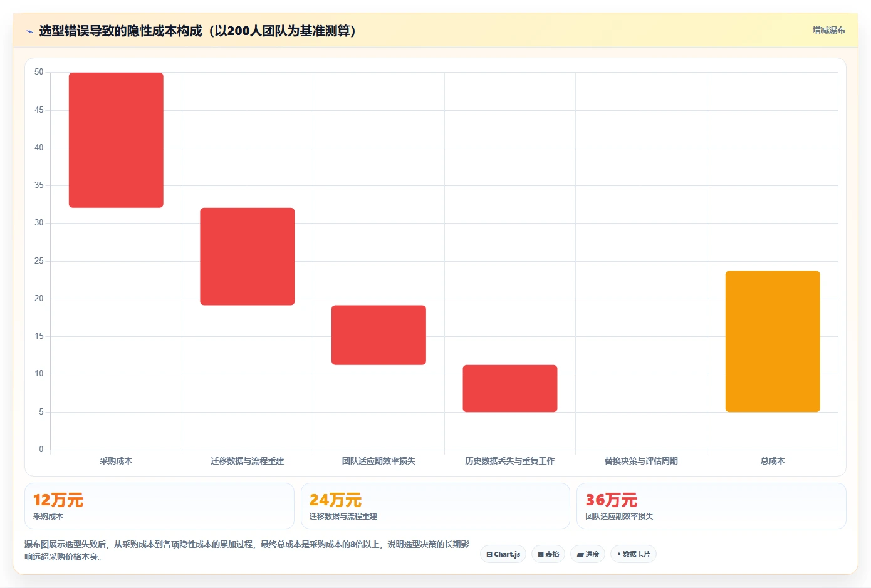Click the y-axis tick value 45
Viewport: 871px width, 588px height.
click(39, 110)
